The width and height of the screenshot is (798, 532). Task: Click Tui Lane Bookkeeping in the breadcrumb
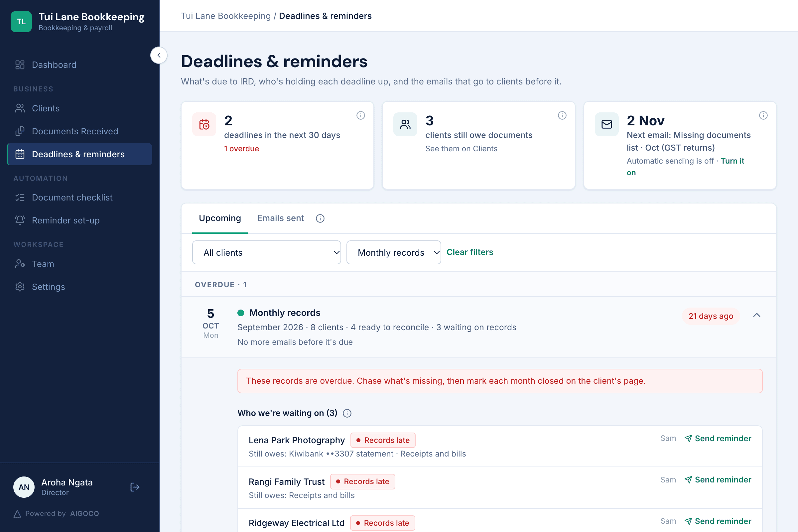coord(226,16)
